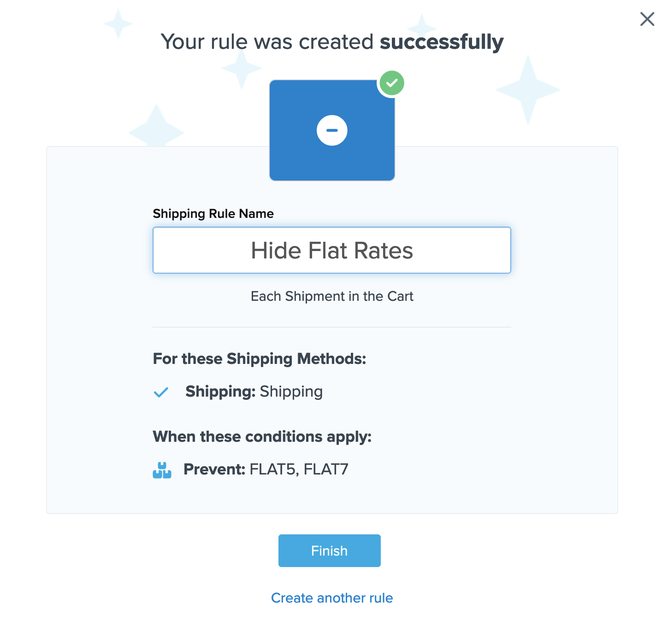Click the white minus circle icon
The width and height of the screenshot is (662, 644).
[x=332, y=130]
